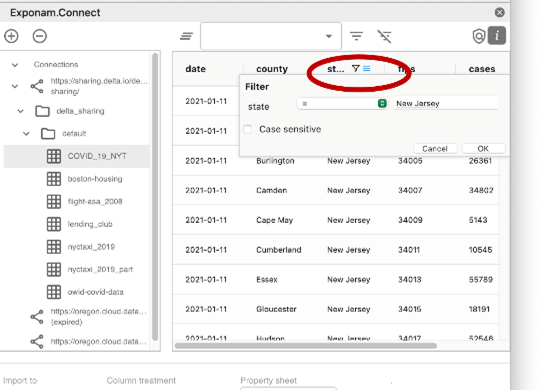This screenshot has width=550, height=390.
Task: Click the Burlington county cell
Action: point(275,161)
